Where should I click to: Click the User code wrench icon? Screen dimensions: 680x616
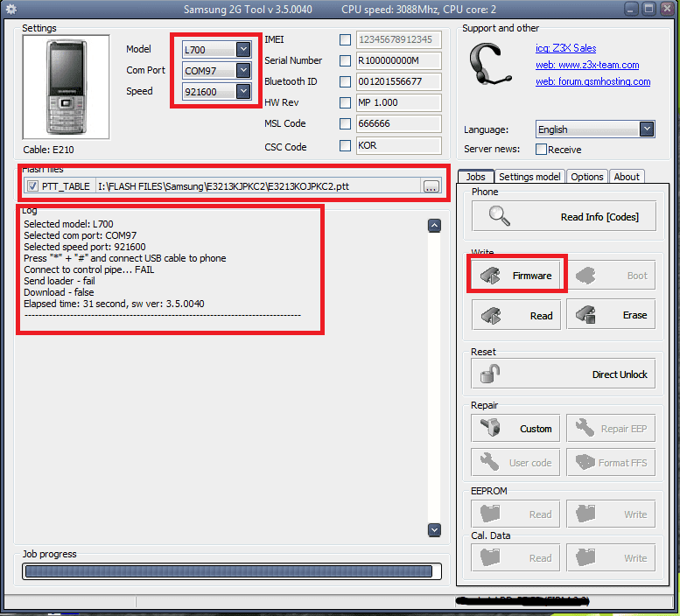489,462
